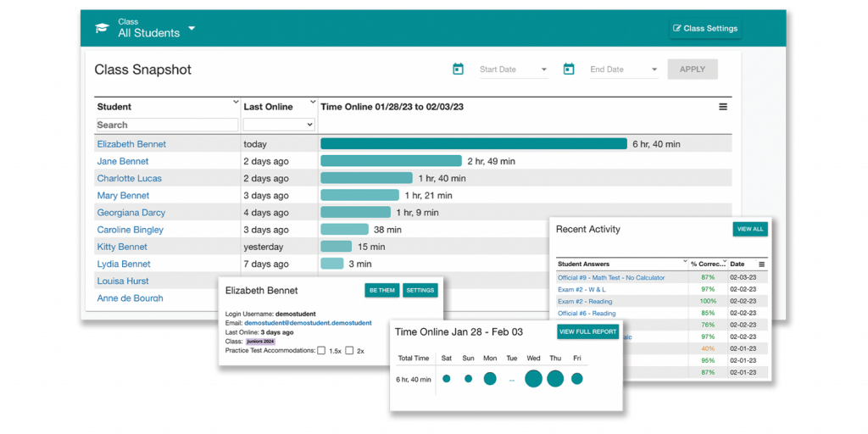Click the Class Settings edit pencil icon

[676, 28]
